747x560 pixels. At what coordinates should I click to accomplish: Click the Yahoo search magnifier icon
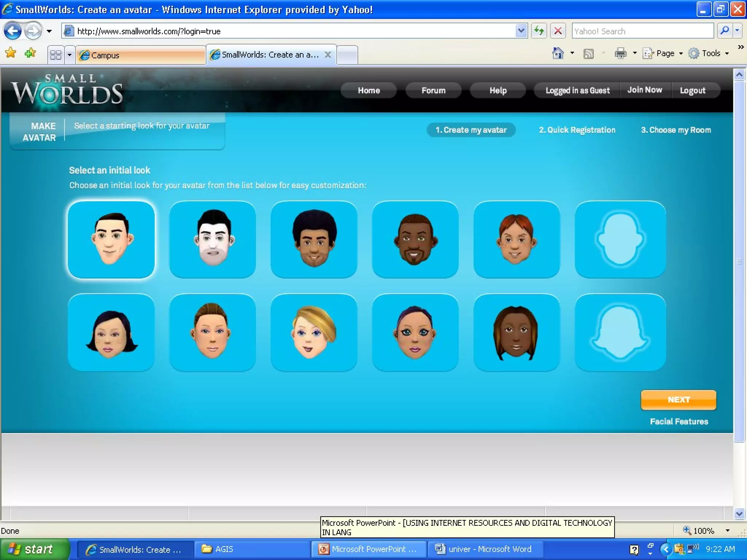click(725, 31)
